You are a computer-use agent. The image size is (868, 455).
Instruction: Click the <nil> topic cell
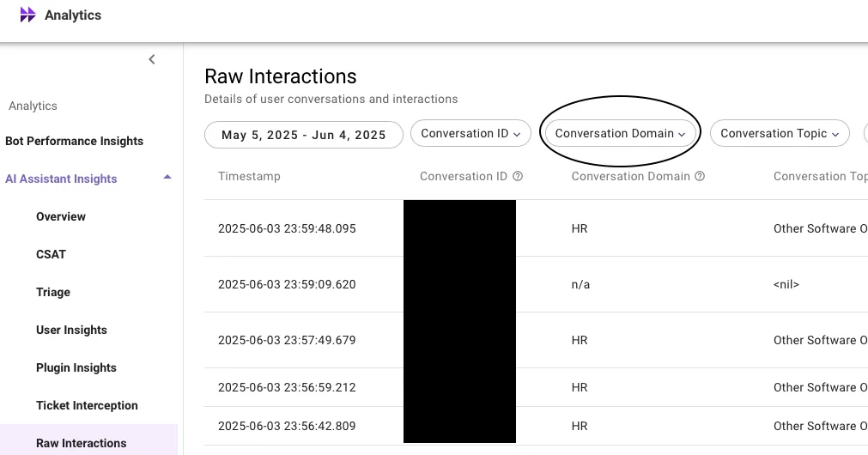pos(786,284)
